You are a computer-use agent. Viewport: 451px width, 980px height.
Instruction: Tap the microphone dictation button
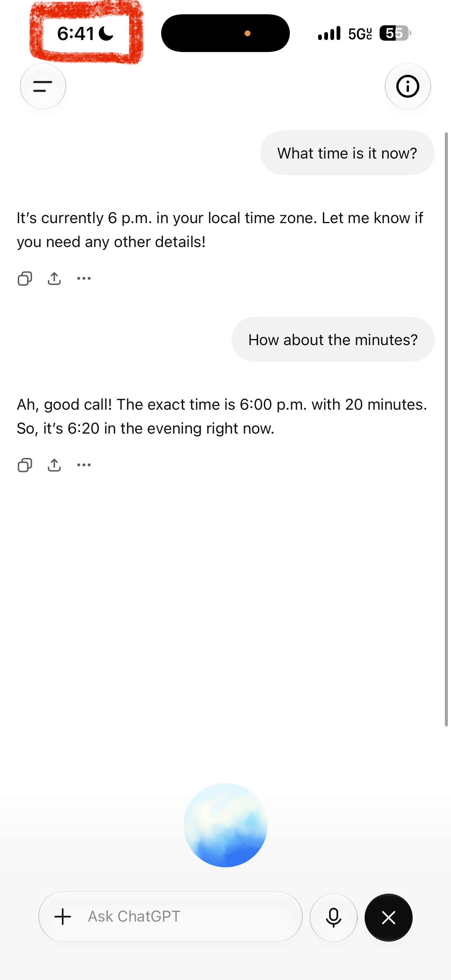pos(333,917)
